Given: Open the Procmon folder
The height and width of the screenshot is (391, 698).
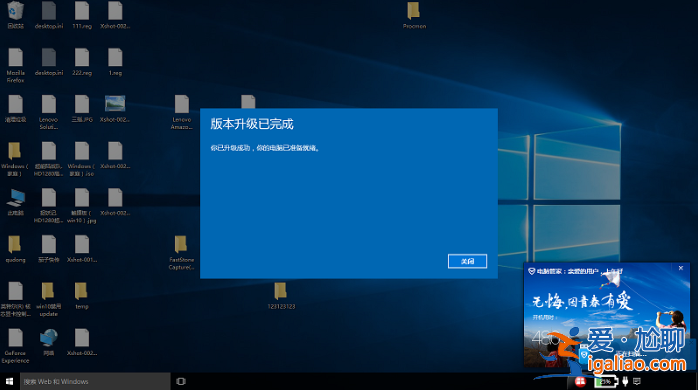Looking at the screenshot, I should [x=414, y=11].
